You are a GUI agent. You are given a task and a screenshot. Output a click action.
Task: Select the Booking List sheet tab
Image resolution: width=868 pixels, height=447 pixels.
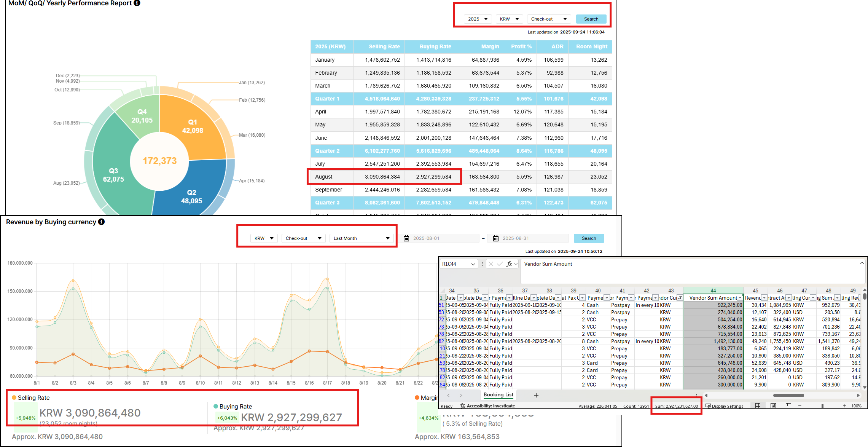click(x=498, y=395)
